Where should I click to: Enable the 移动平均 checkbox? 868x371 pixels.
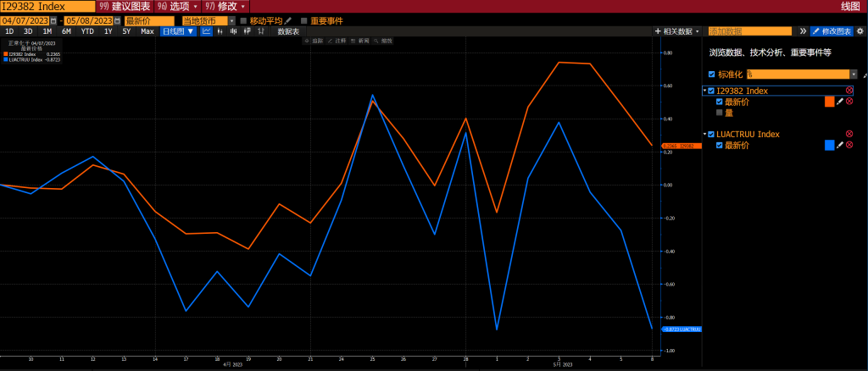[x=243, y=21]
